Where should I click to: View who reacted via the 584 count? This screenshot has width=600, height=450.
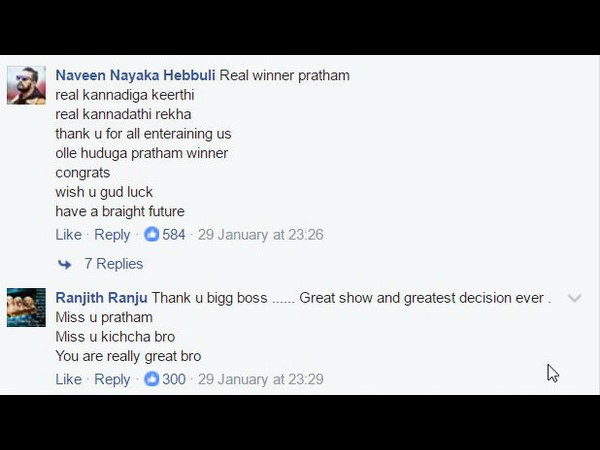coord(174,235)
